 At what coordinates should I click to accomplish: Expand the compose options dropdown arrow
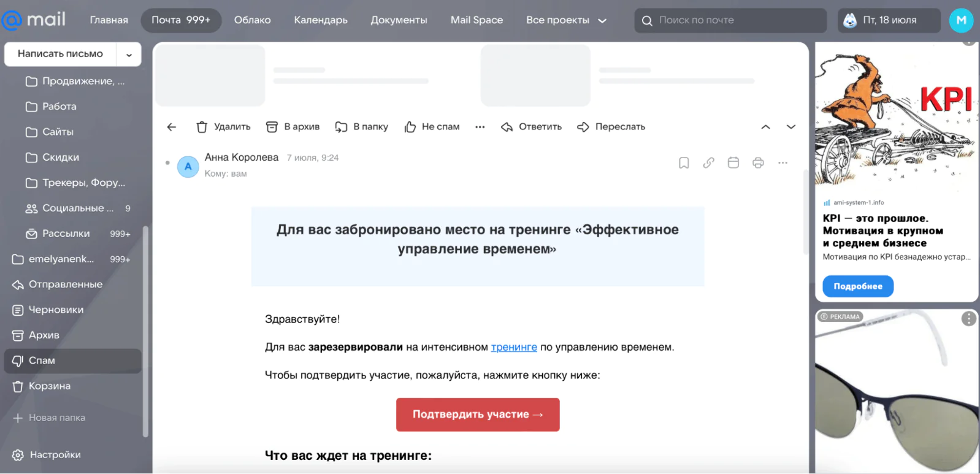point(129,55)
